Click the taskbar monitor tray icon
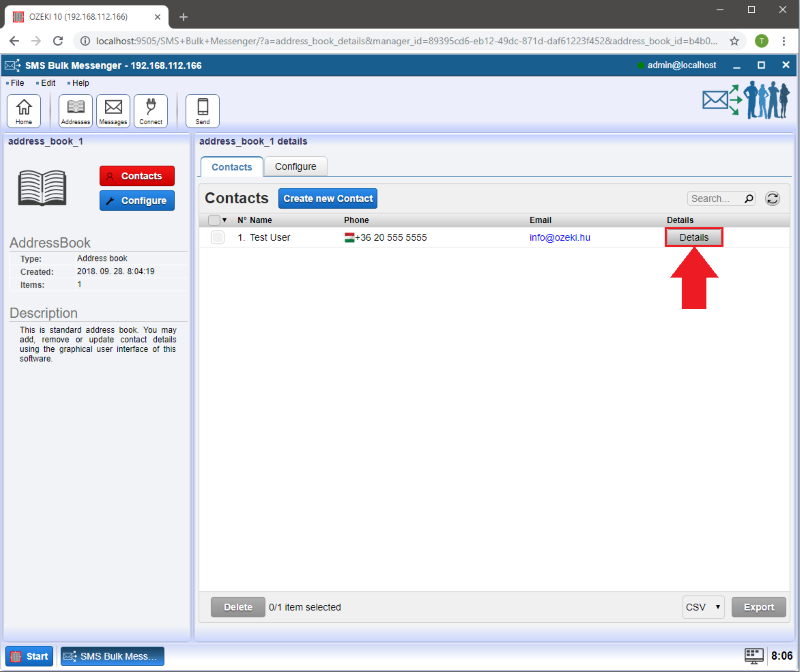800x672 pixels. coord(754,656)
